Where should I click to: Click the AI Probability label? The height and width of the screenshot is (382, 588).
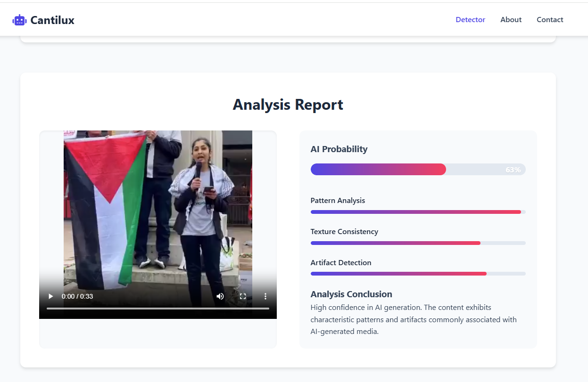point(339,149)
